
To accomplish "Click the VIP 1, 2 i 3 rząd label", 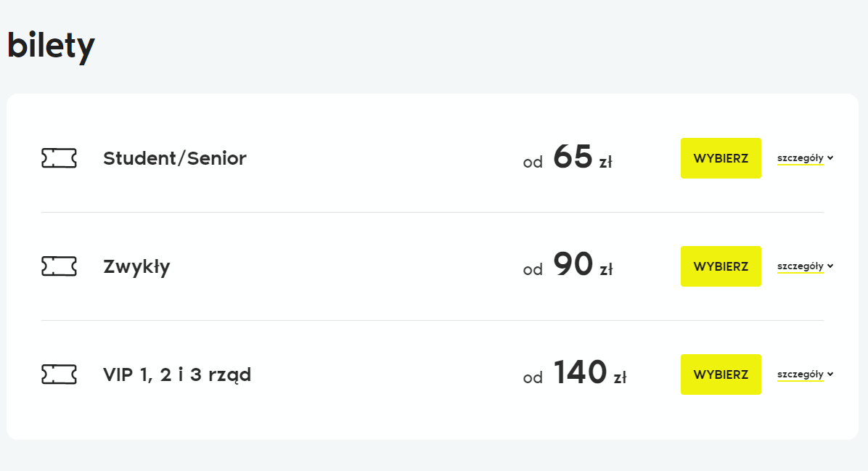I will [177, 374].
